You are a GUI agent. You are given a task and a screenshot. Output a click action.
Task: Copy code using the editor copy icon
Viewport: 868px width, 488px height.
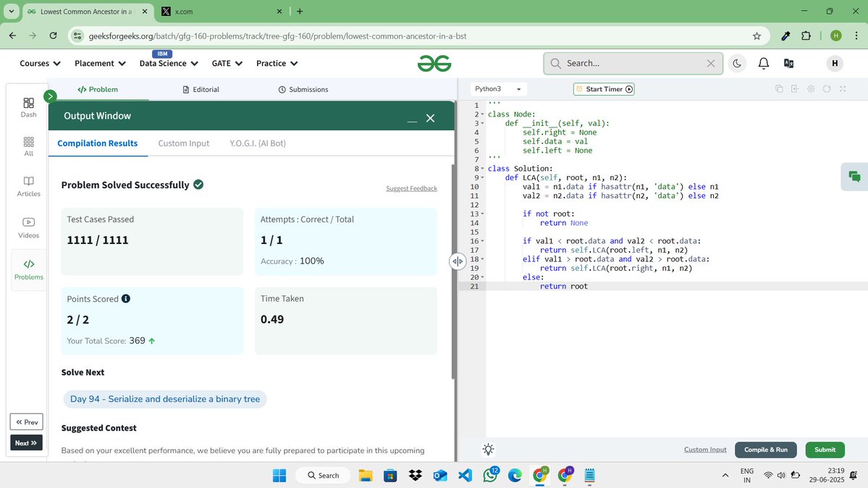pyautogui.click(x=779, y=88)
